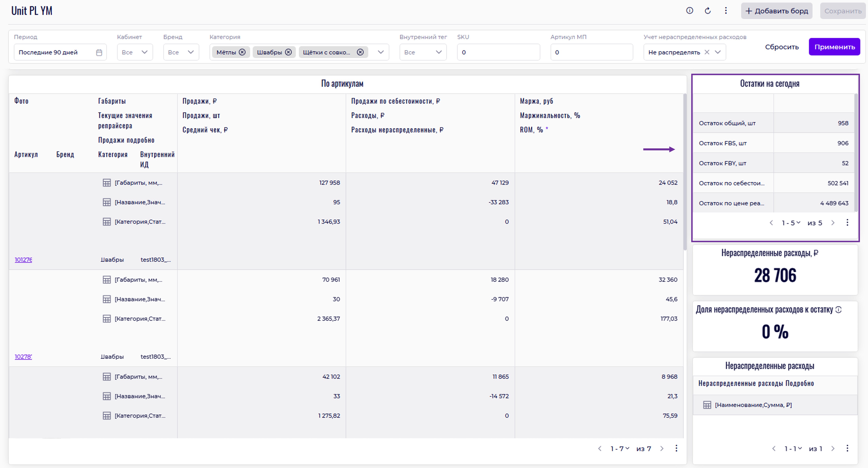Open Наименование, Сумма table icon

point(707,405)
